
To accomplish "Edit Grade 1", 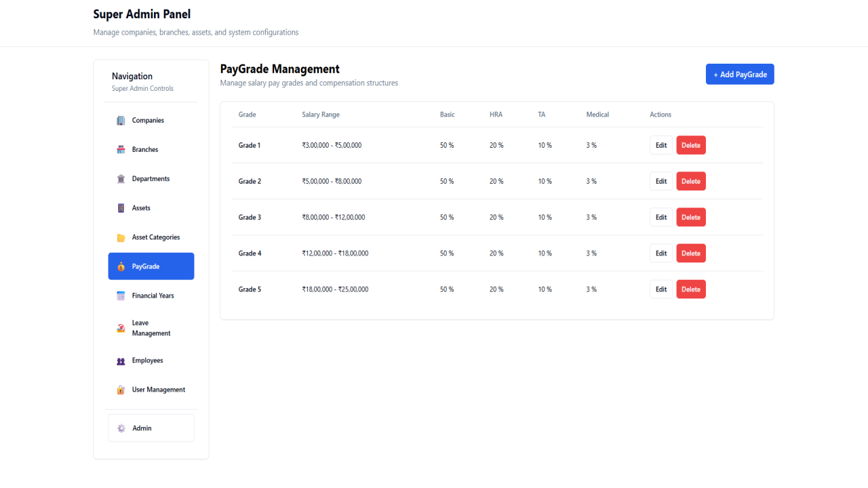I will (x=661, y=145).
